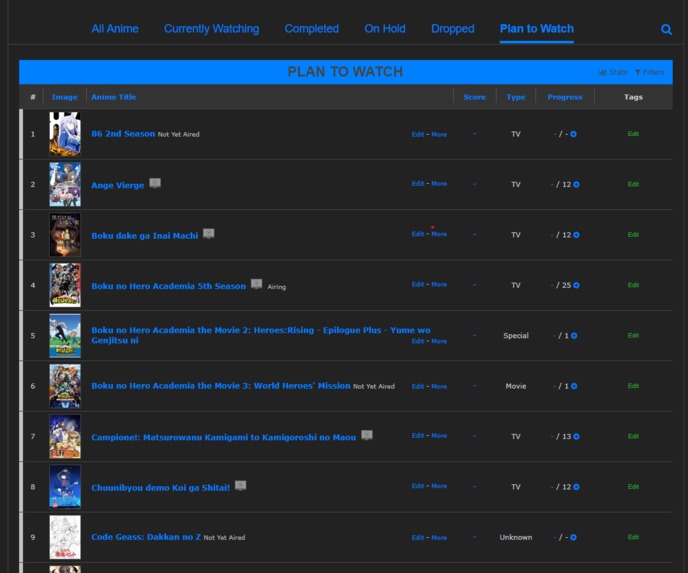Sort by the Type column header
Viewport: 688px width, 573px height.
pyautogui.click(x=516, y=97)
